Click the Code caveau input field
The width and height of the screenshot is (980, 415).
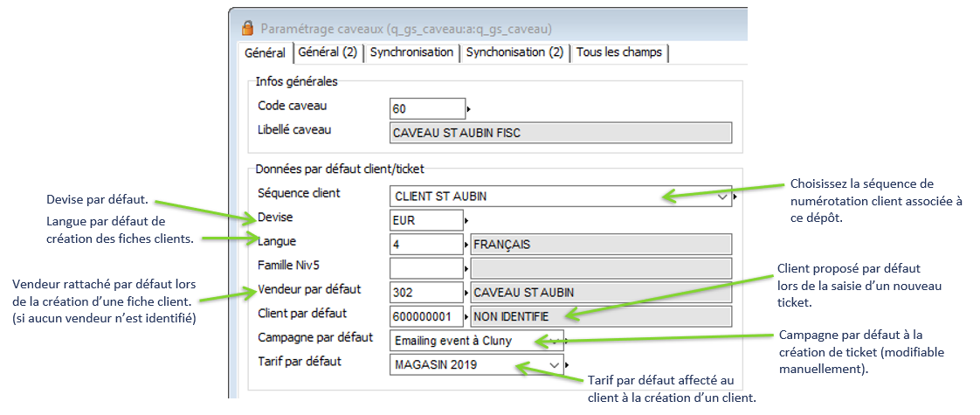coord(427,109)
